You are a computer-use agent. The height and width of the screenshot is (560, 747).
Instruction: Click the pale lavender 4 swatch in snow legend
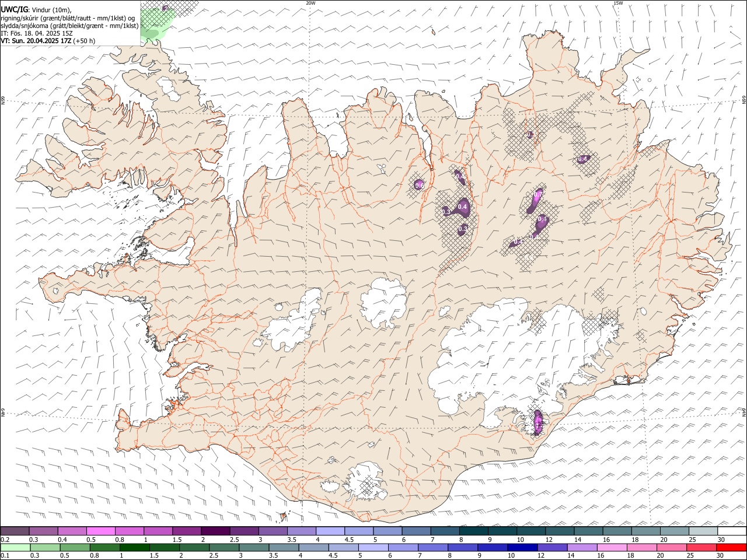(x=330, y=531)
